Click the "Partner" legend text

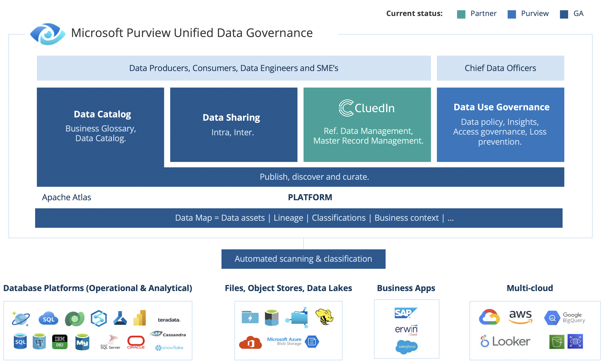coord(483,14)
